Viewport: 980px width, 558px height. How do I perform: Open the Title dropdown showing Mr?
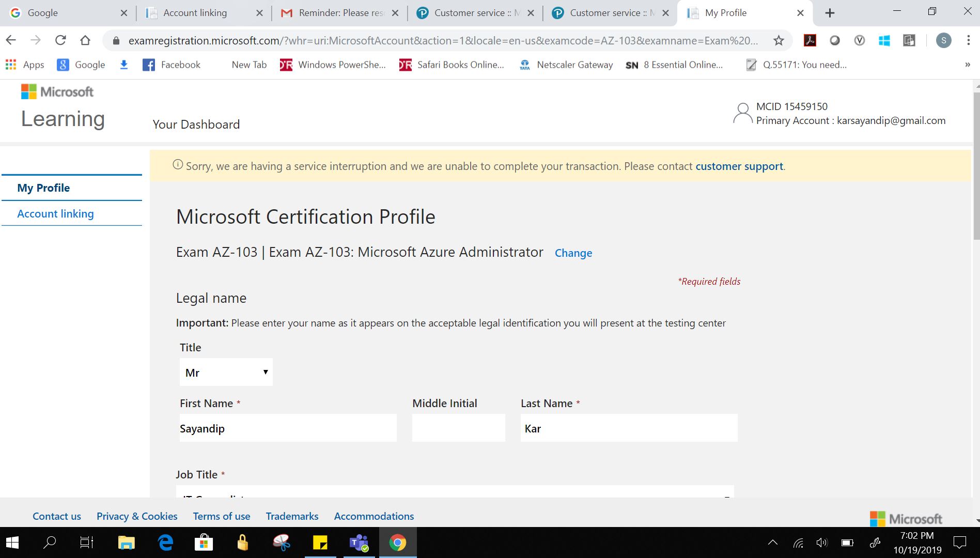tap(226, 372)
